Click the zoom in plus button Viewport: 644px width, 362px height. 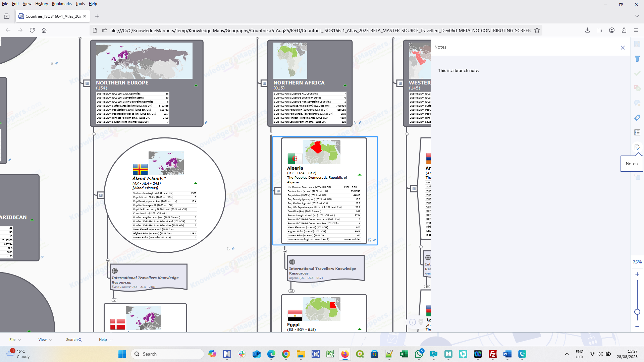coord(637,274)
